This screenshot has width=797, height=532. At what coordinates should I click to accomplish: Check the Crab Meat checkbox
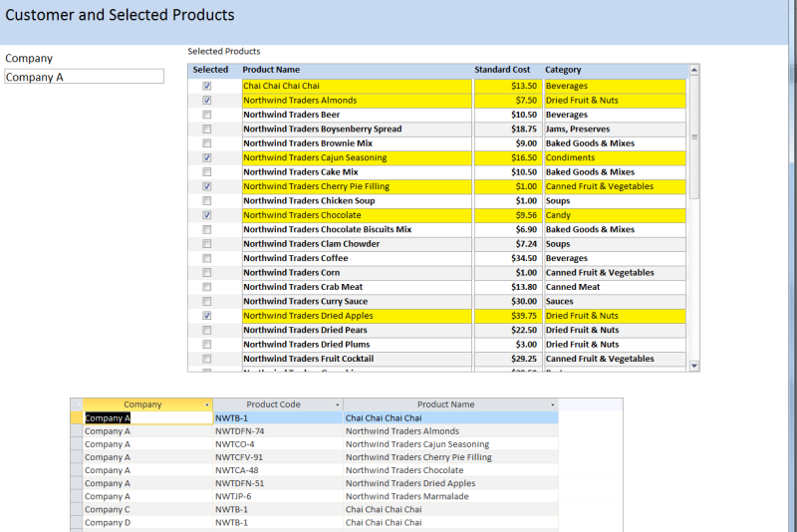point(207,287)
